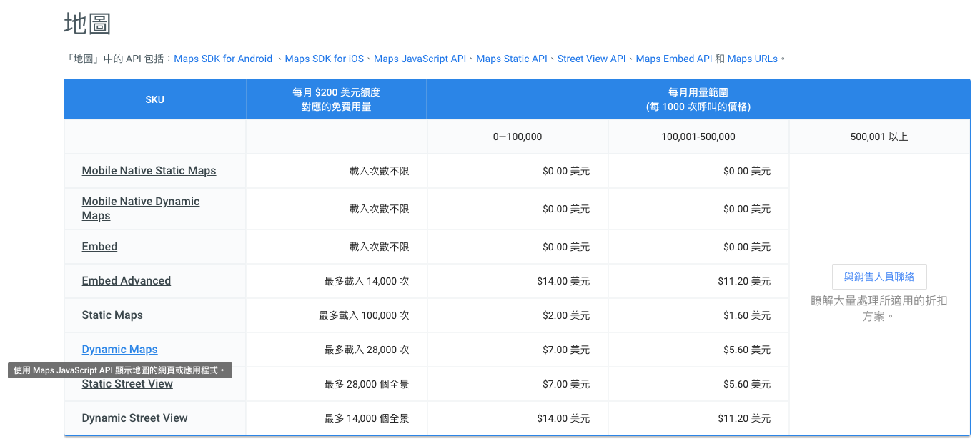Open the Maps JavaScript API link

tap(420, 59)
